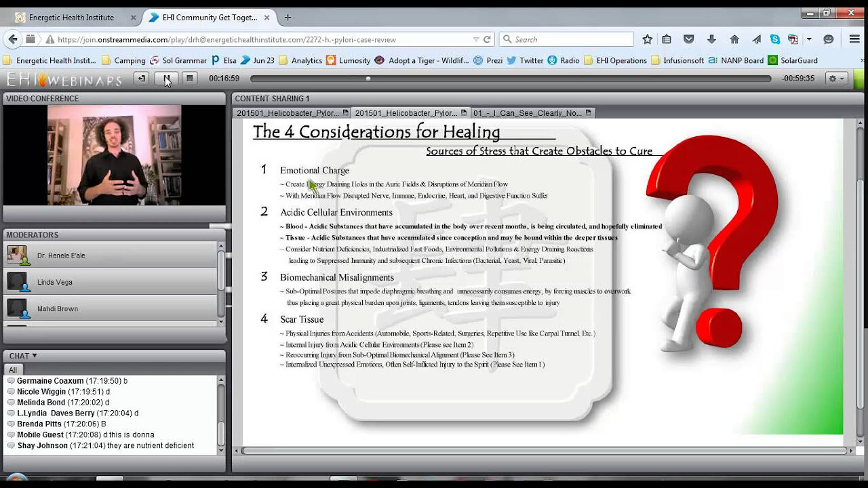Open the Camping bookmark folder

(x=123, y=60)
